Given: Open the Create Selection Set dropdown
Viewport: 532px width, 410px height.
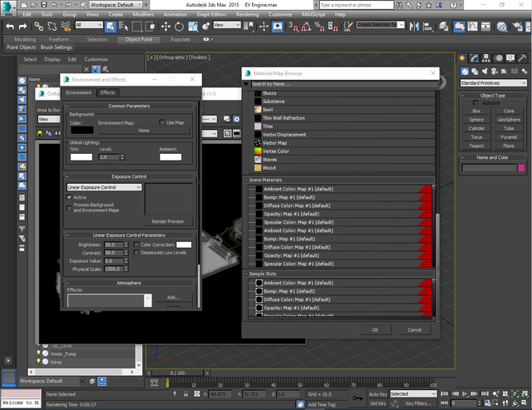Looking at the screenshot, I should (380, 25).
